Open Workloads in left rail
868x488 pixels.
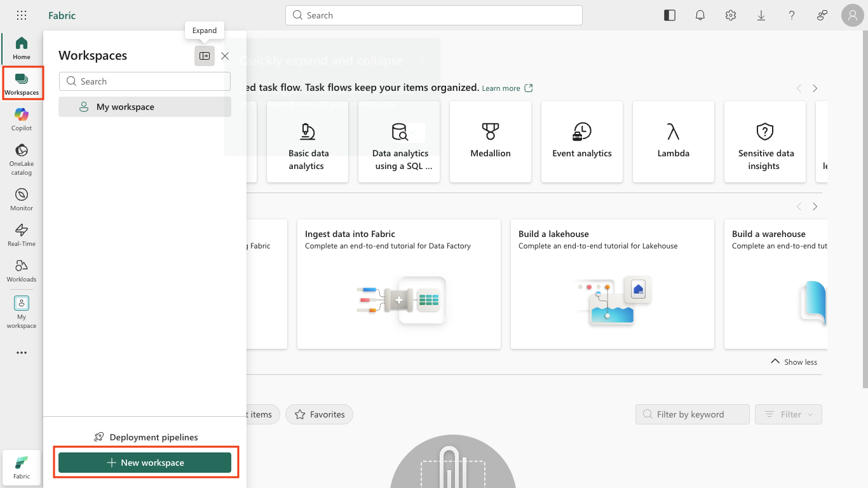[22, 271]
